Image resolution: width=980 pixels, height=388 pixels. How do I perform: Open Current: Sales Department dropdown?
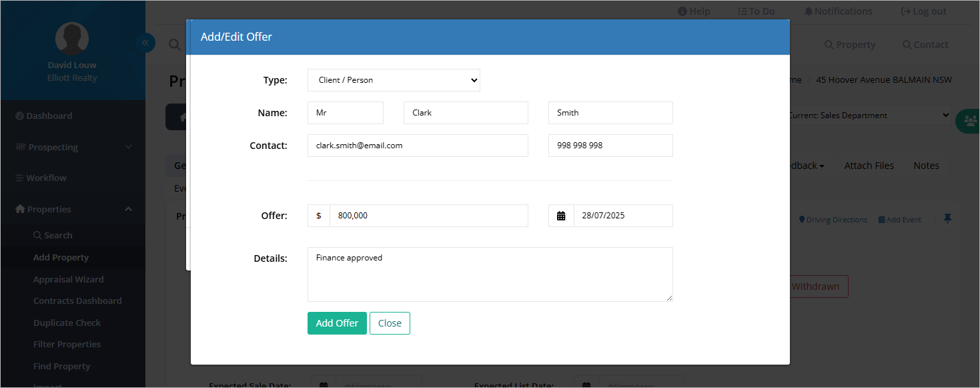[x=870, y=116]
